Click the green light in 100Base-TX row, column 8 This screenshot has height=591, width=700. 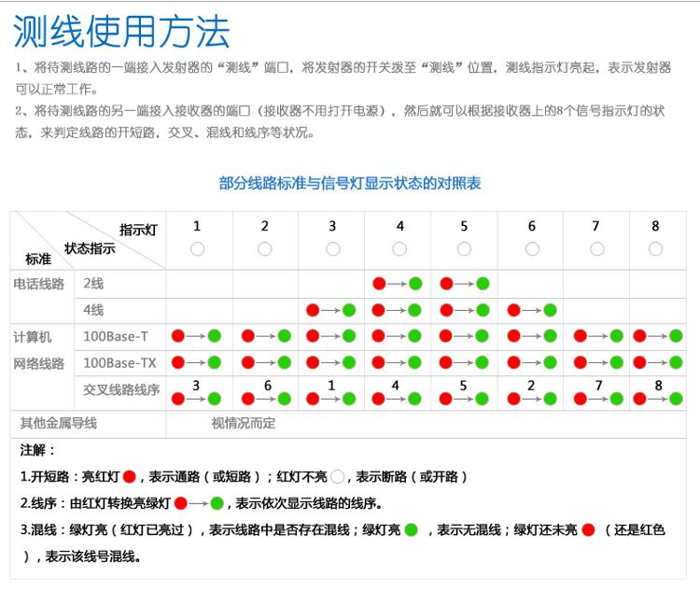(x=676, y=362)
